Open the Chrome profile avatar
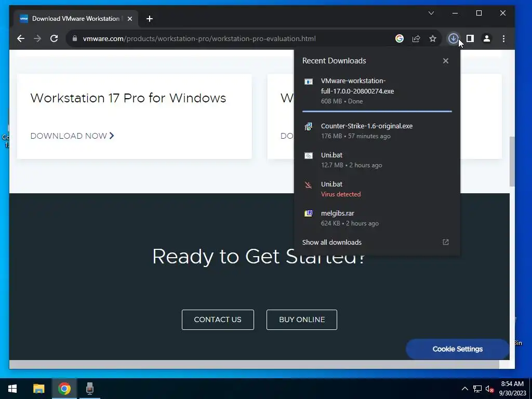The width and height of the screenshot is (532, 399). coord(486,38)
